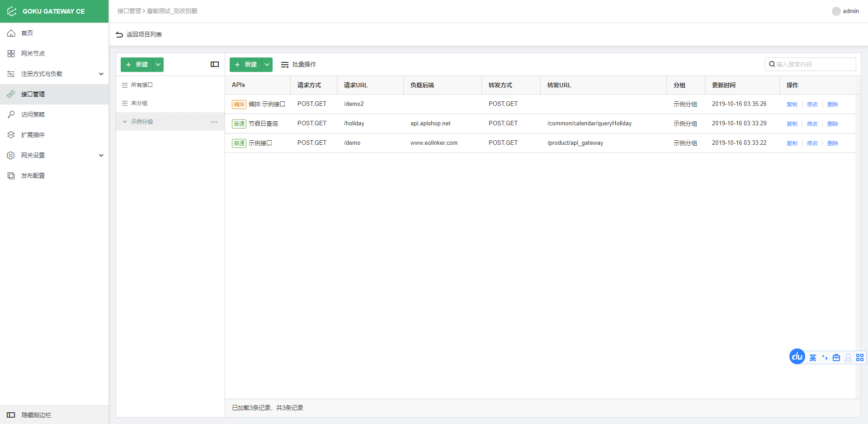The width and height of the screenshot is (868, 424).
Task: Click the 访问策略 key icon
Action: 11,114
